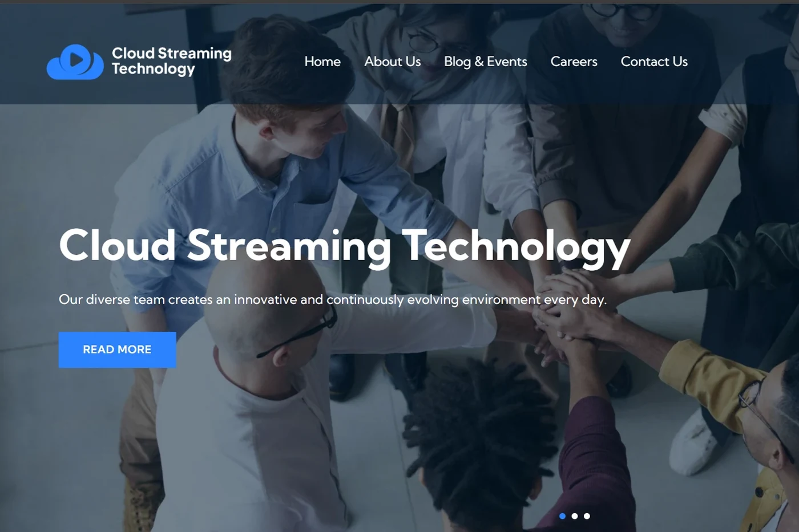Screen dimensions: 799x532
Task: Click the READ MORE button
Action: [x=117, y=350]
